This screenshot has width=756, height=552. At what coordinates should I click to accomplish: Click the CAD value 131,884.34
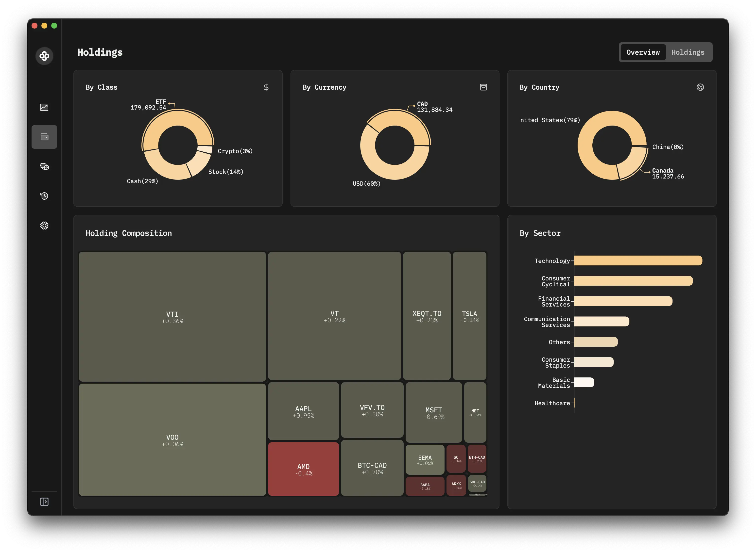434,110
